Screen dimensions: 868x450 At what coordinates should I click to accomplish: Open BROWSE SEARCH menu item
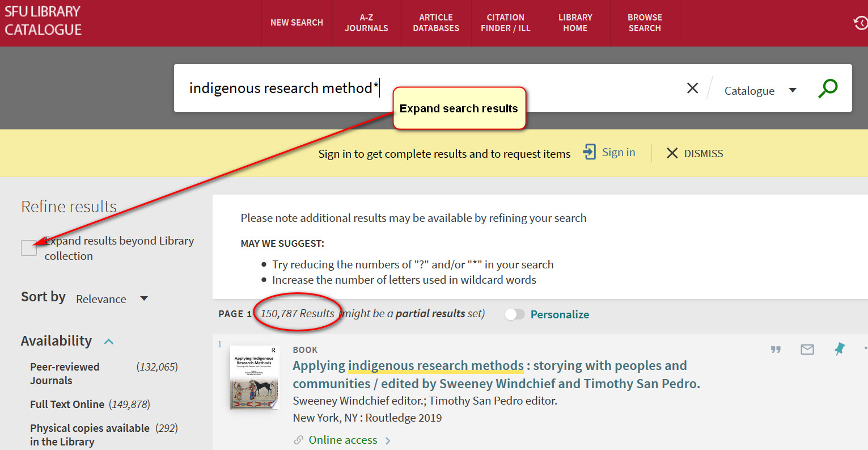point(645,23)
